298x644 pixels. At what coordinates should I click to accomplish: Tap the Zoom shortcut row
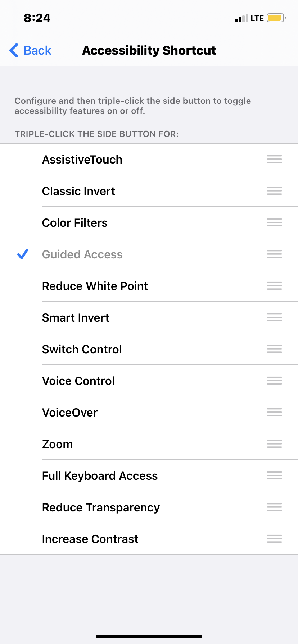[149, 444]
